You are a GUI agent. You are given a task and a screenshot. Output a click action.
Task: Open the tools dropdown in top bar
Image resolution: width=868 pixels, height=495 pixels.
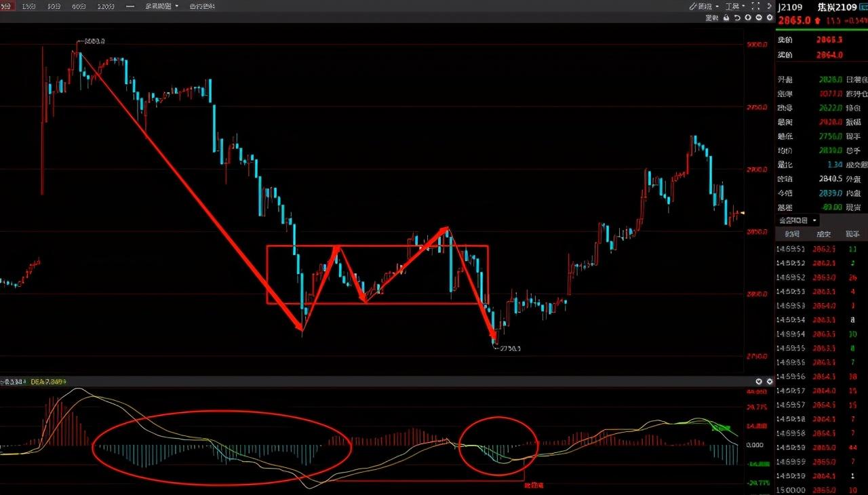click(x=734, y=6)
